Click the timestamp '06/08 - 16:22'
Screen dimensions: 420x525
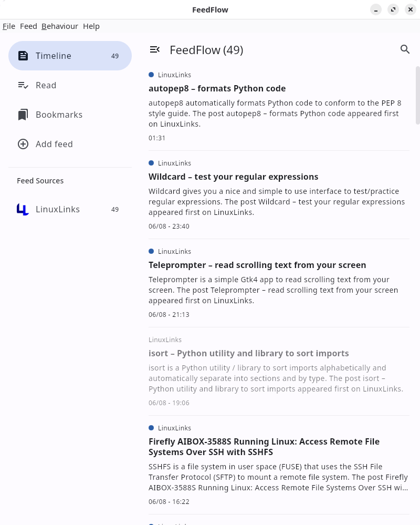point(169,502)
